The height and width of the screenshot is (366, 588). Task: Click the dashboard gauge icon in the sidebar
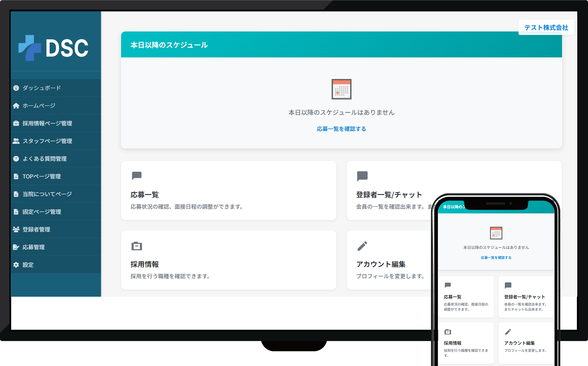[16, 88]
